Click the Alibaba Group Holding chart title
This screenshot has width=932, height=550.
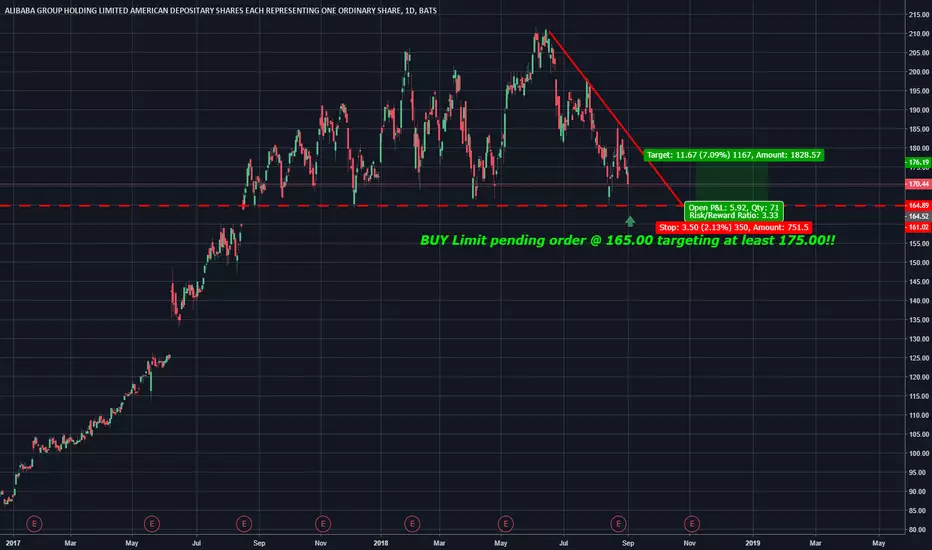pos(221,10)
